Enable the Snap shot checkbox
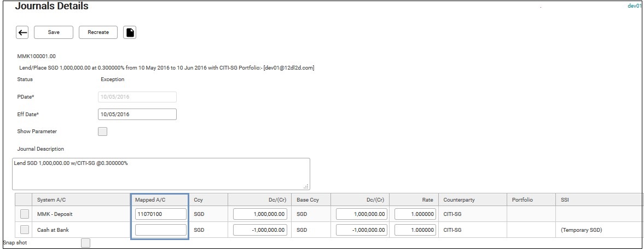The image size is (644, 251). coord(85,243)
